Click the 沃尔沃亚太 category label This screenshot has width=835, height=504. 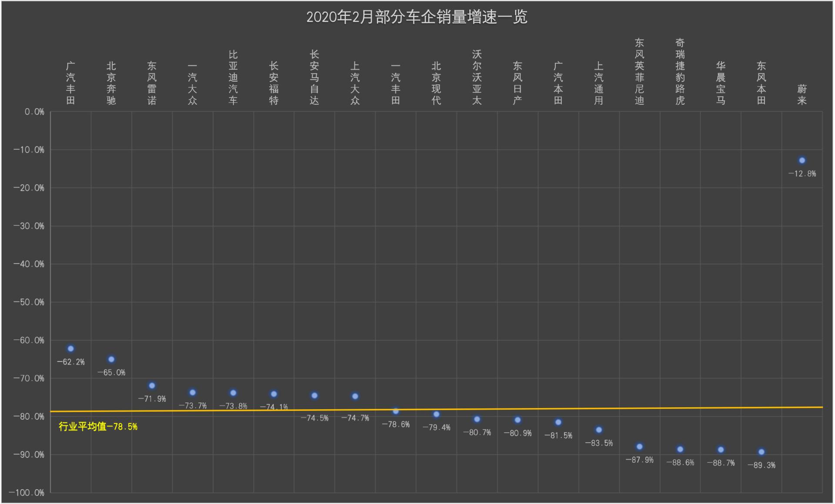(477, 78)
